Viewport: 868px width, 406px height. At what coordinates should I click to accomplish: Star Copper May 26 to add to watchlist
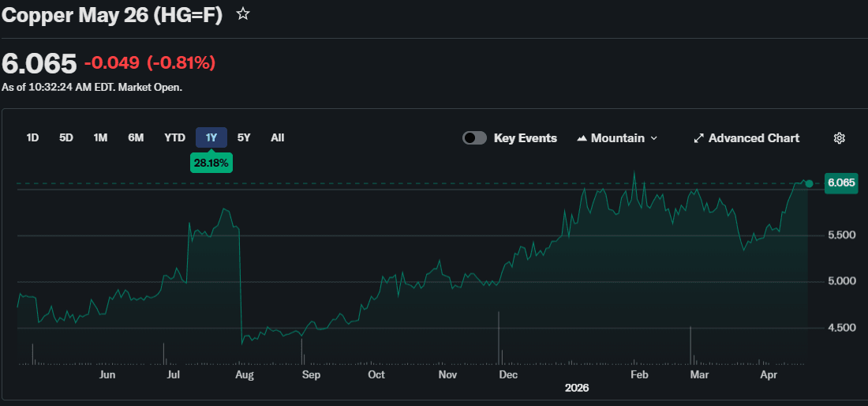(x=243, y=14)
